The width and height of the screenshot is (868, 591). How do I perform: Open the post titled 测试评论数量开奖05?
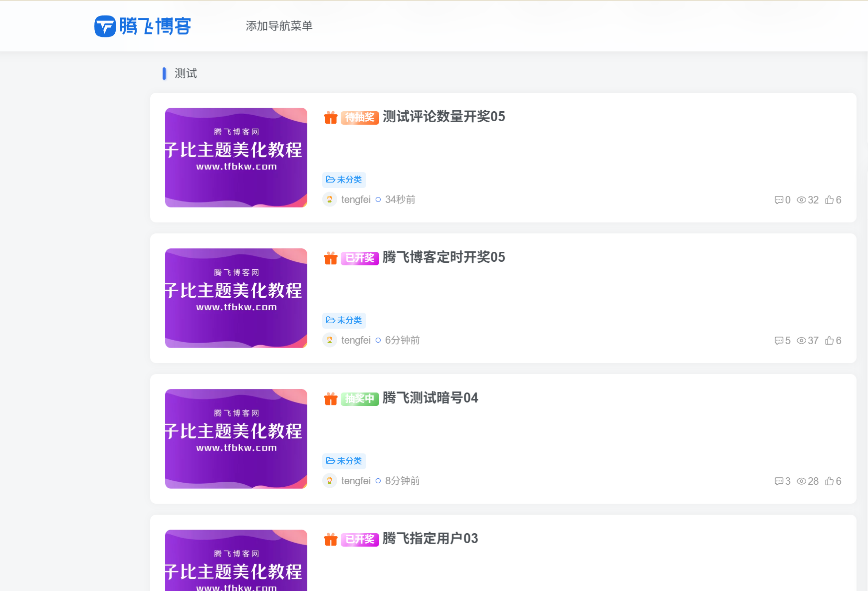443,117
